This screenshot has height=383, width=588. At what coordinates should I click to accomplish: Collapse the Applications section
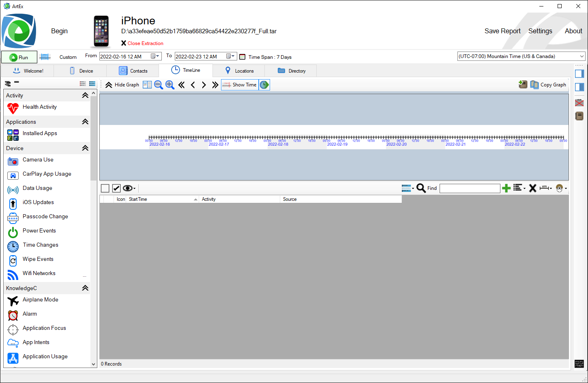pyautogui.click(x=85, y=122)
